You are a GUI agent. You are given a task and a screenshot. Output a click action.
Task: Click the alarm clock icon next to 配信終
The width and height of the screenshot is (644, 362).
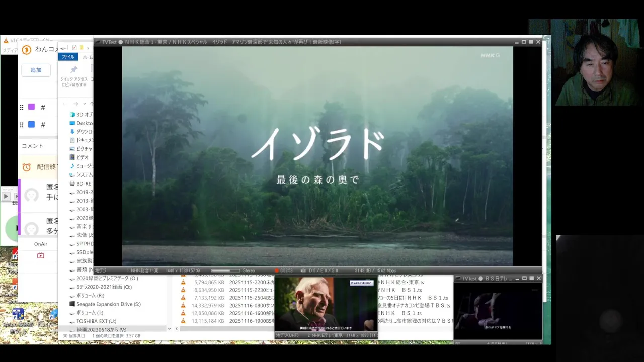(x=27, y=167)
